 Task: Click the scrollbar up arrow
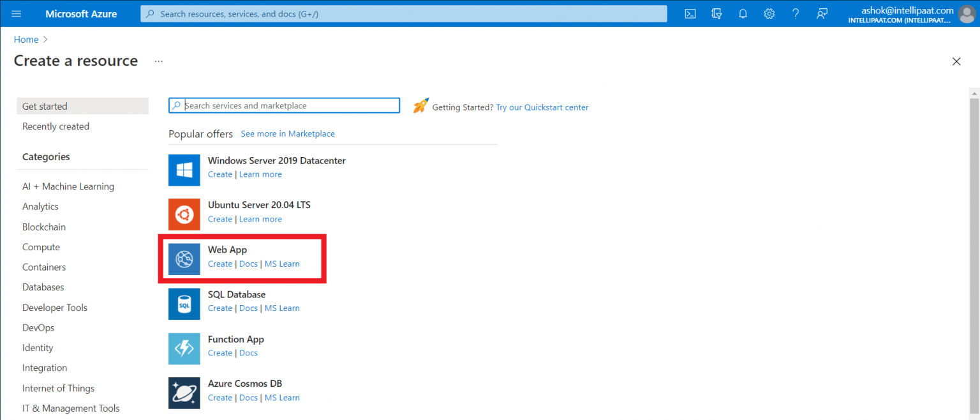coord(974,93)
